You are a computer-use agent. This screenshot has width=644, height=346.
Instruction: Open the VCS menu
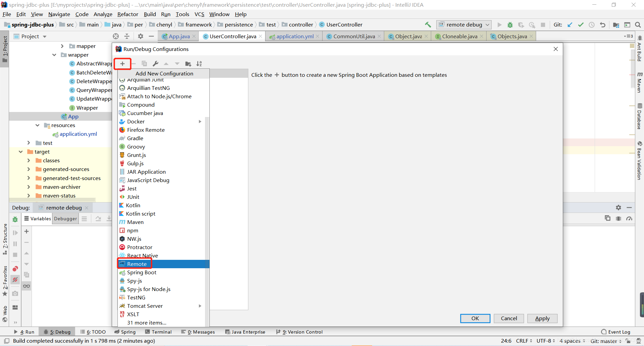point(199,14)
